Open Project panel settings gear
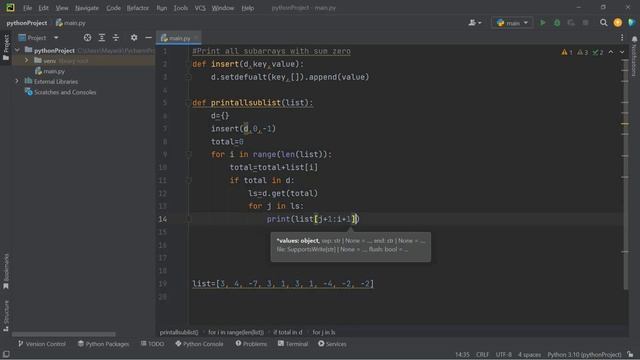Screen dimensions: 640x360 click(134, 38)
